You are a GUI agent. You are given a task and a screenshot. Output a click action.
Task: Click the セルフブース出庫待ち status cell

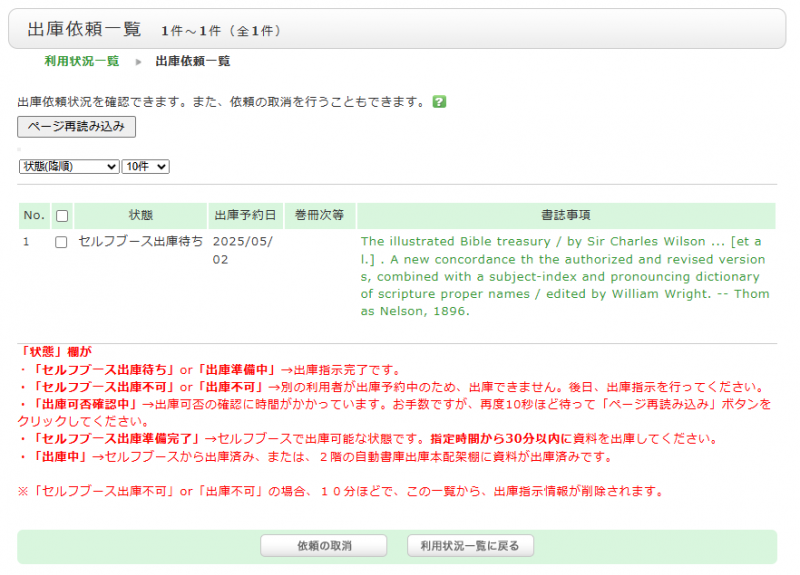(141, 241)
